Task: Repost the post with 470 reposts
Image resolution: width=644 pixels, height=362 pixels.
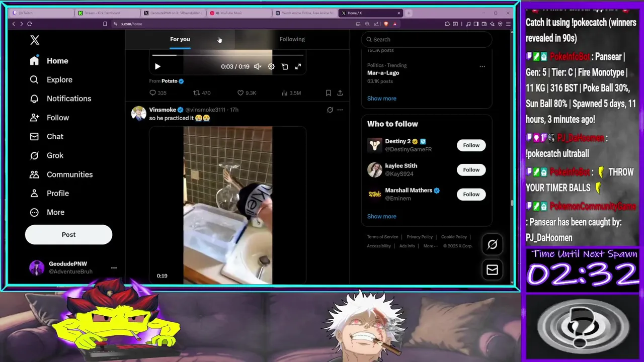Action: coord(202,93)
